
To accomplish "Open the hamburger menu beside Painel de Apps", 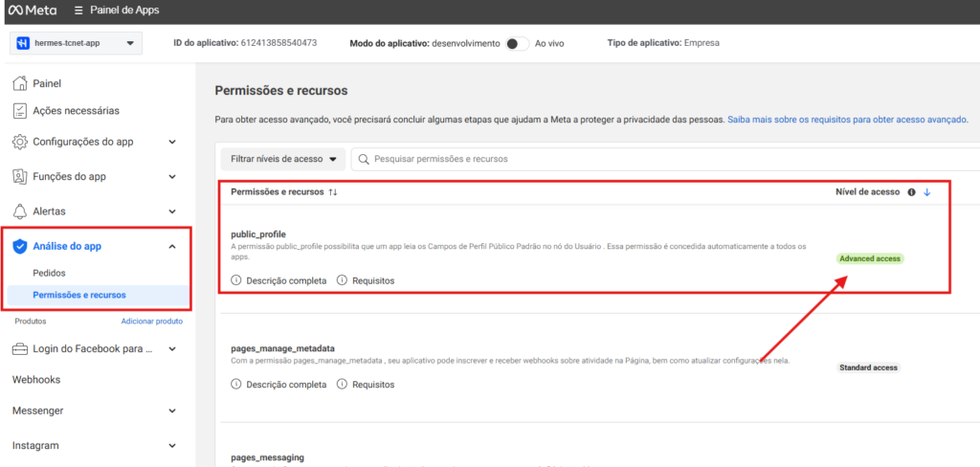I will pyautogui.click(x=78, y=11).
